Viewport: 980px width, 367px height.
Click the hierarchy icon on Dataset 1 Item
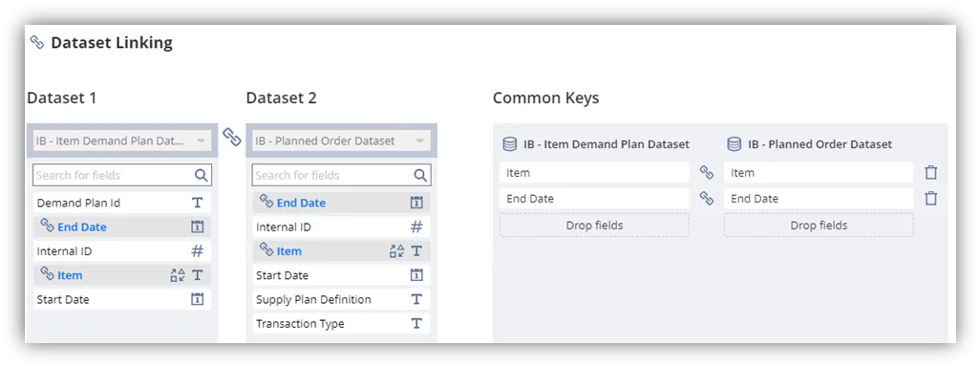click(x=178, y=275)
